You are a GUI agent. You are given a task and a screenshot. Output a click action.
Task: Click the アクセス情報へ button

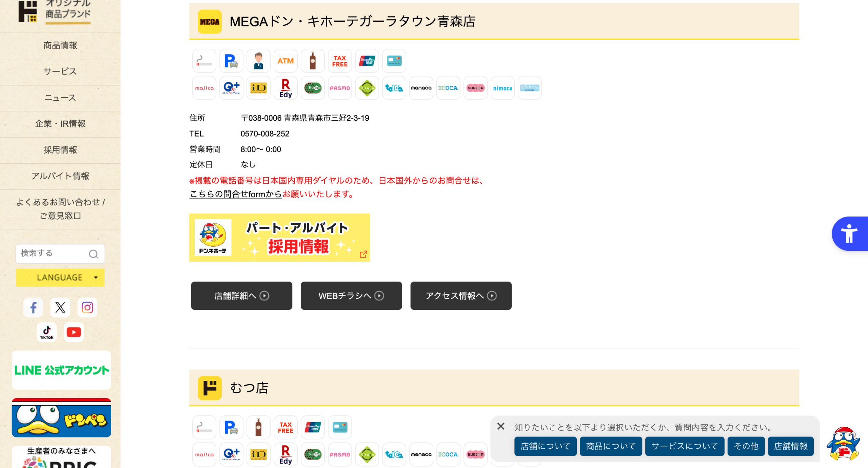pyautogui.click(x=461, y=296)
